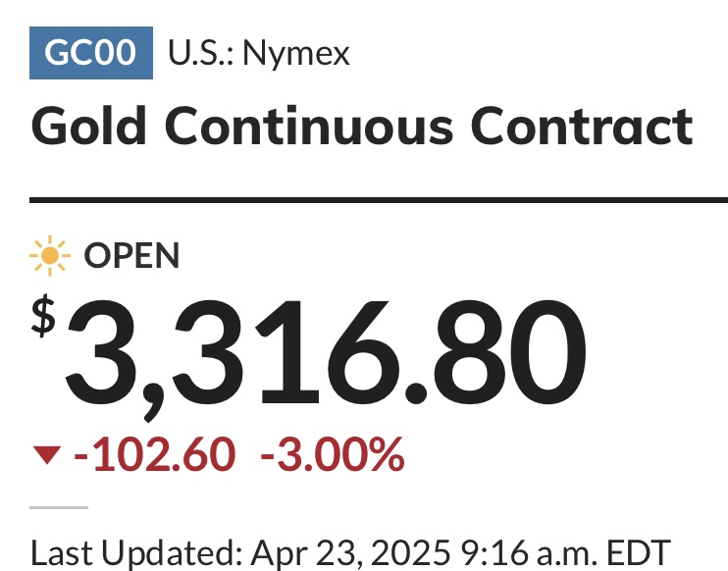
Task: Select the -3.00% percent change value
Action: 333,454
